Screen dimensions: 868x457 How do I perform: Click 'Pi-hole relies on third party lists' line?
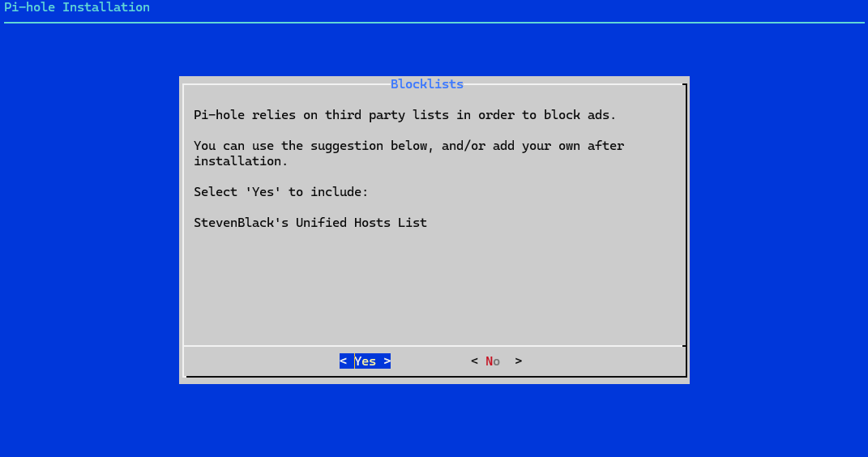pyautogui.click(x=404, y=115)
